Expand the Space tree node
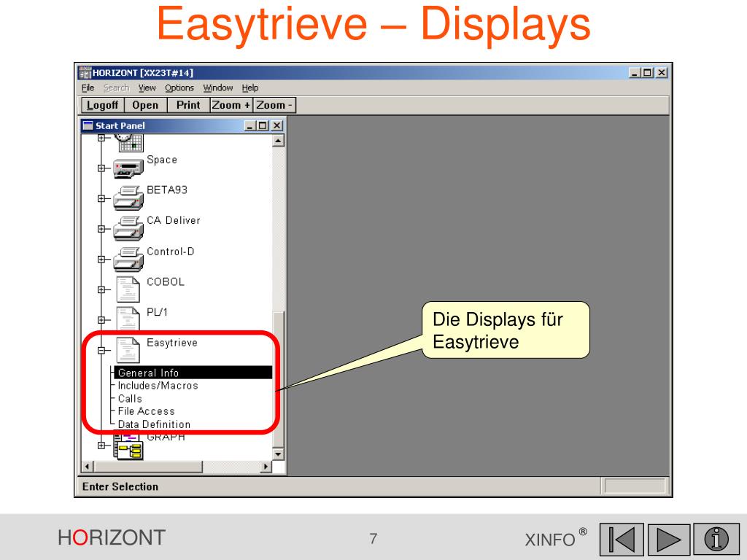The width and height of the screenshot is (747, 560). tap(101, 168)
